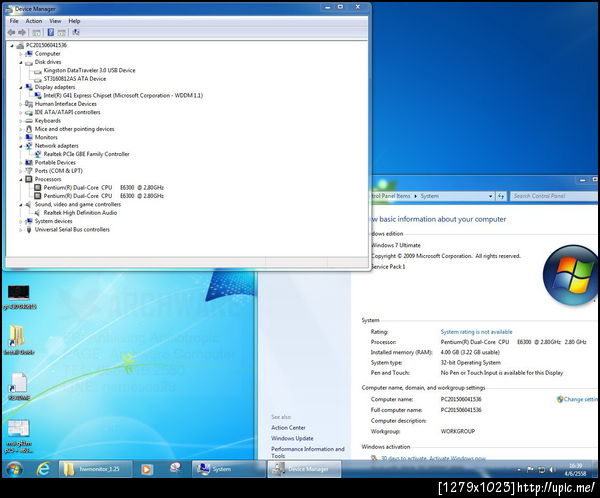Click the Sound, video and game controllers icon
Viewport: 600px width, 498px height.
[x=29, y=204]
